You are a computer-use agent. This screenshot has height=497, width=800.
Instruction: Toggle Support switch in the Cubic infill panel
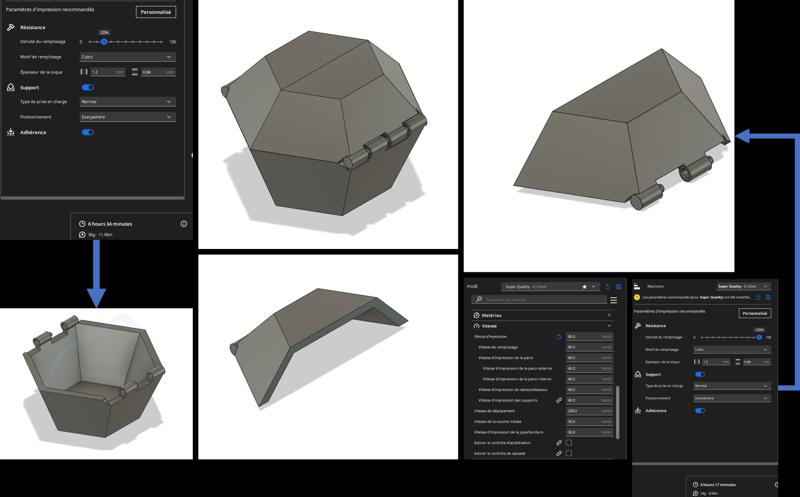coord(88,87)
